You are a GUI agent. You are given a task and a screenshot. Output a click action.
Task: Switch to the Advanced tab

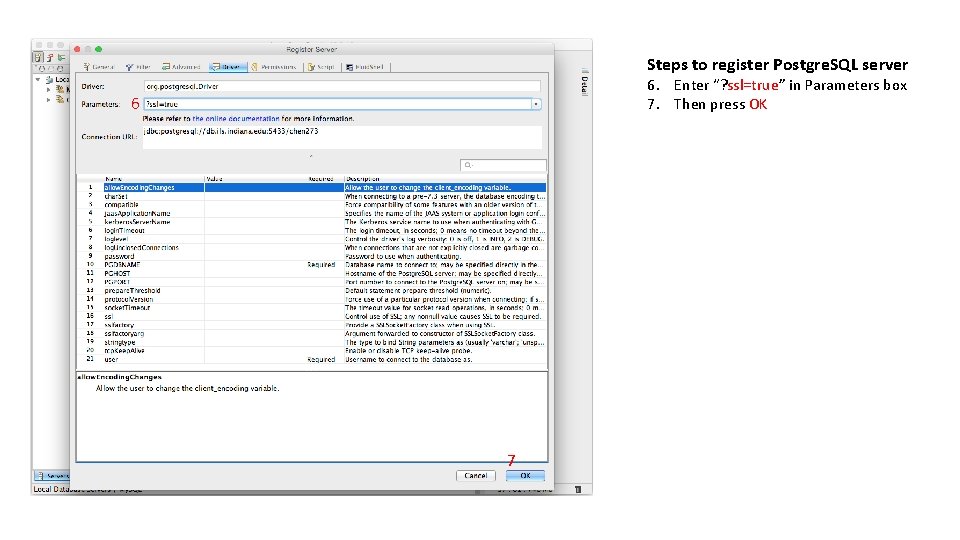(181, 67)
